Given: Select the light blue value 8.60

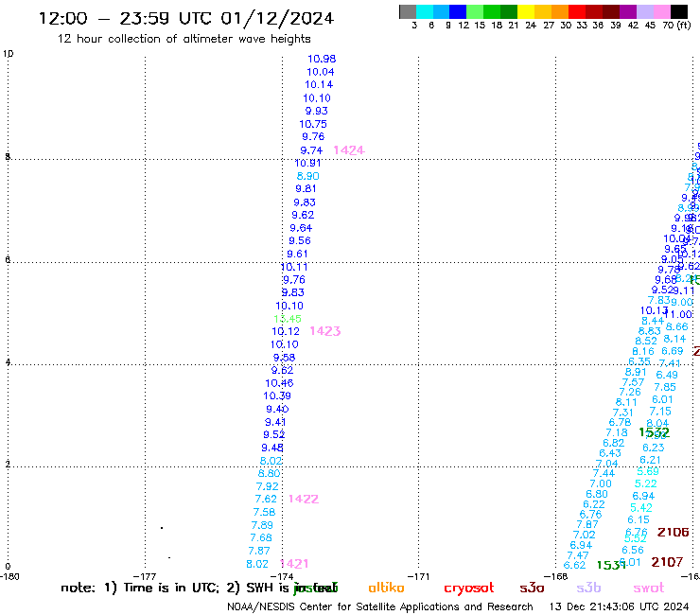Looking at the screenshot, I should point(270,473).
